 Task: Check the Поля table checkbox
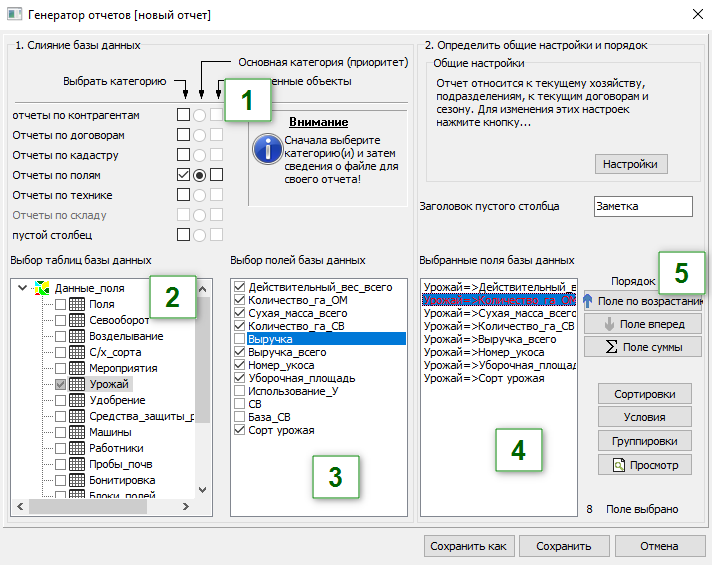[60, 304]
